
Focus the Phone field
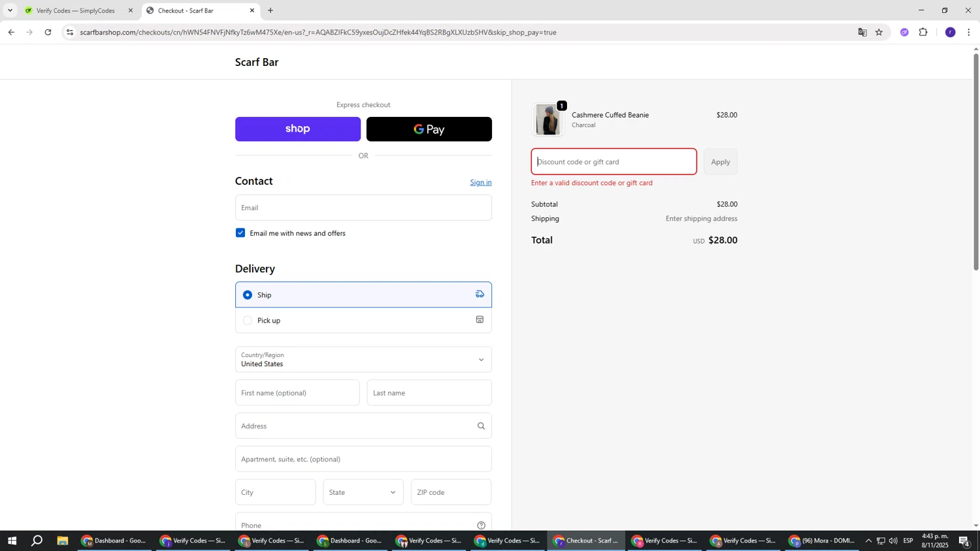pyautogui.click(x=363, y=522)
